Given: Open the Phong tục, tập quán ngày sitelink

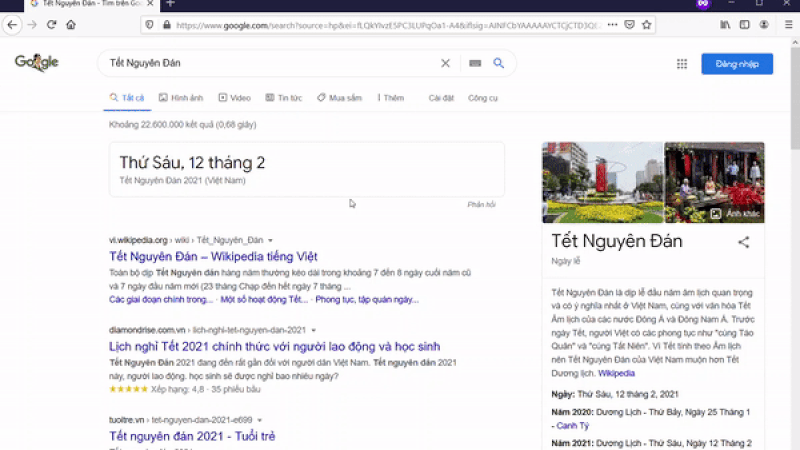Looking at the screenshot, I should pyautogui.click(x=367, y=299).
